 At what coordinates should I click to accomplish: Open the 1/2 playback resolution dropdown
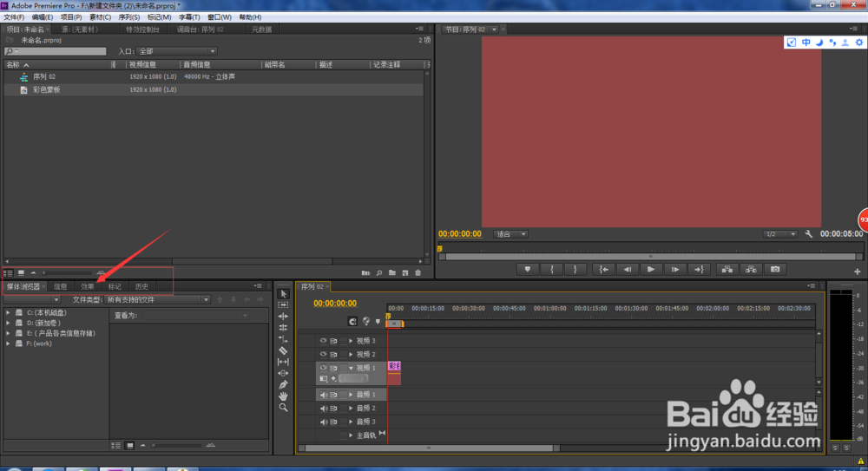[x=779, y=234]
